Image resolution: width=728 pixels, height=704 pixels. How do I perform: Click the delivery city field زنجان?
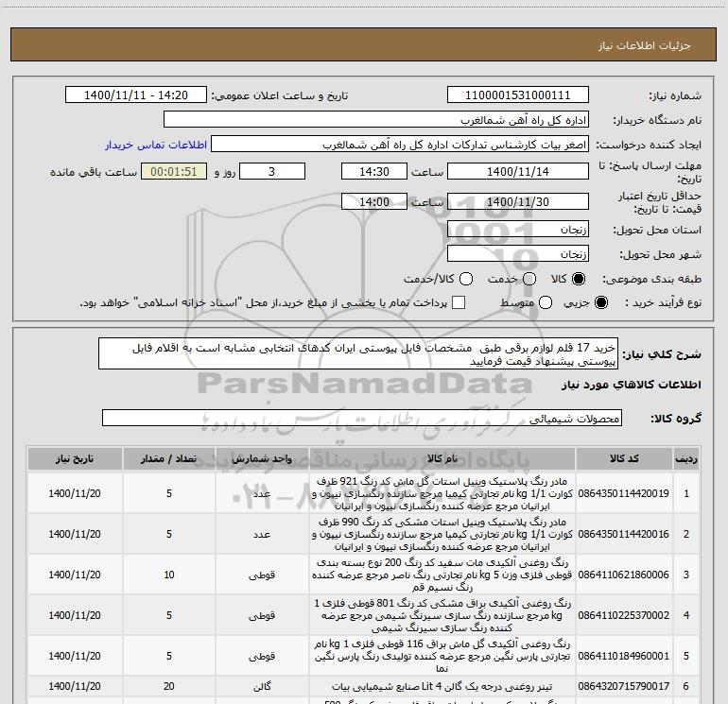click(x=518, y=253)
